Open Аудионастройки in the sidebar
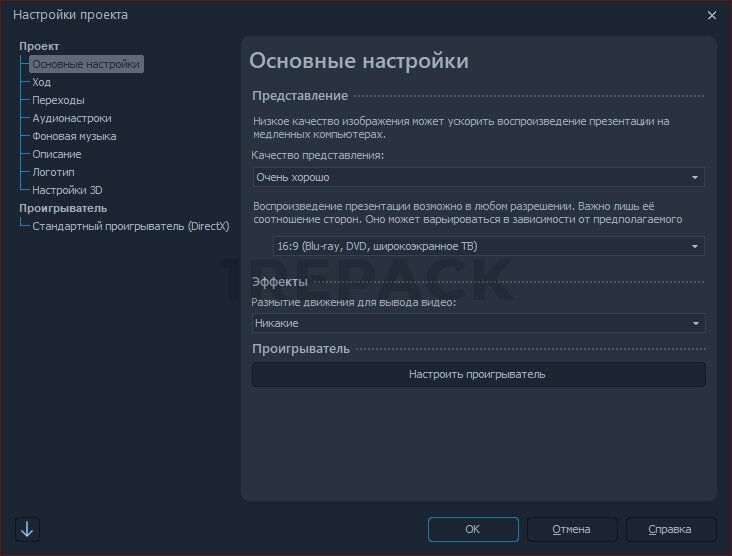 click(x=72, y=118)
